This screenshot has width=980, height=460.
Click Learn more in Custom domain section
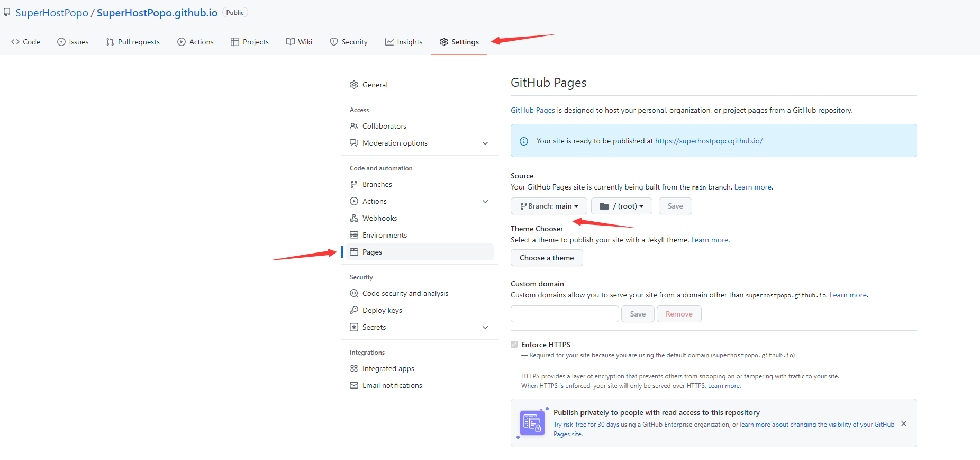tap(848, 295)
